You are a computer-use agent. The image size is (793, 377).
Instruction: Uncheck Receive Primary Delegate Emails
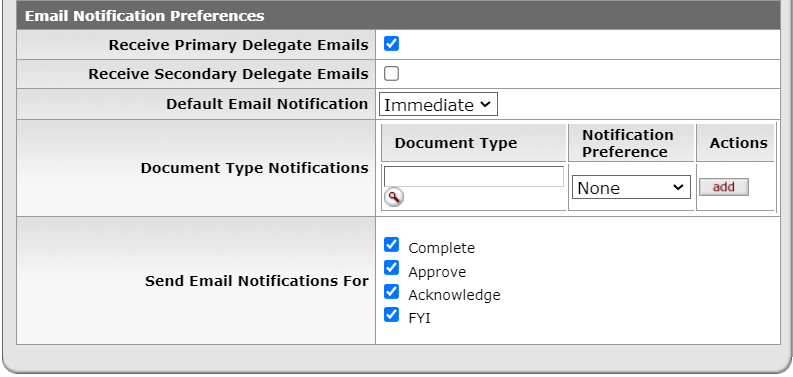391,44
